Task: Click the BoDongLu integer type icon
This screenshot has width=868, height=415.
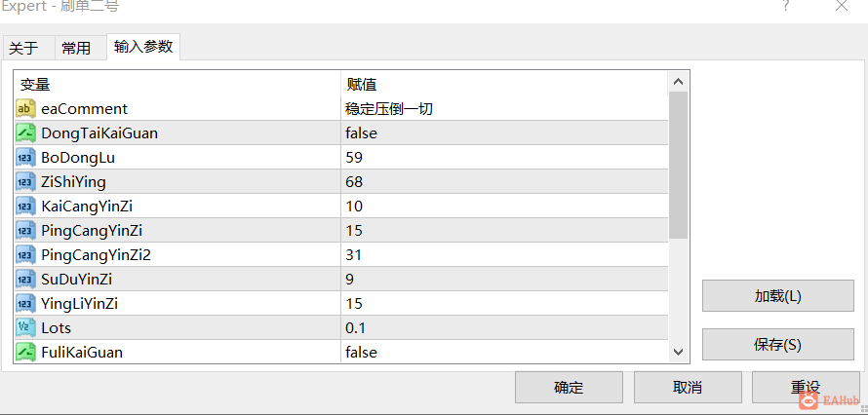Action: [25, 158]
